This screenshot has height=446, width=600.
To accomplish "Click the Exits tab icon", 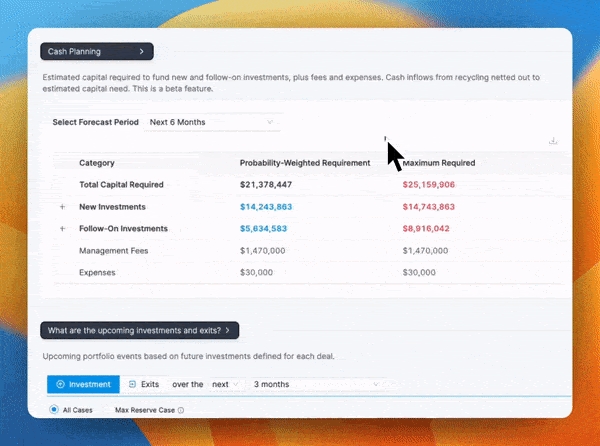I will pos(132,384).
